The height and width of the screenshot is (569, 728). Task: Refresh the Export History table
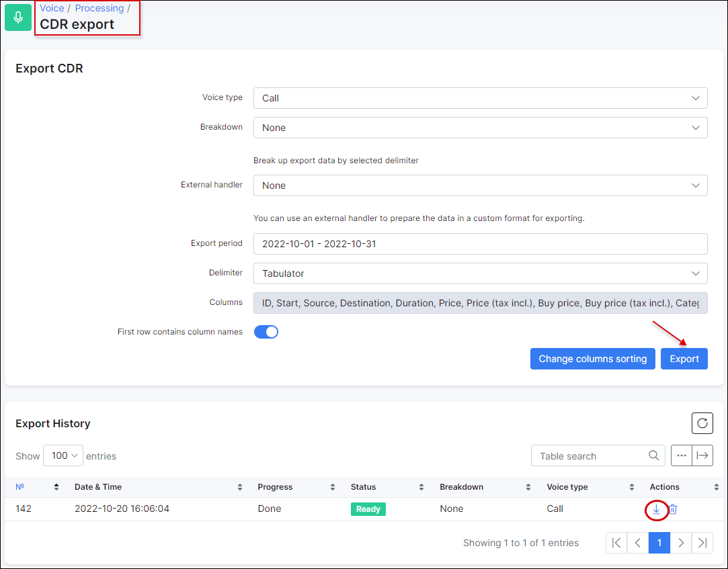point(702,423)
